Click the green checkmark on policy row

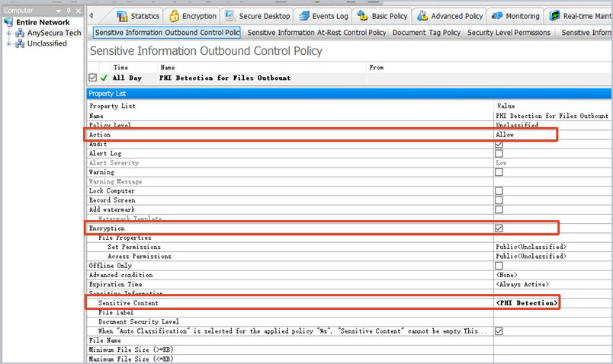[x=104, y=78]
